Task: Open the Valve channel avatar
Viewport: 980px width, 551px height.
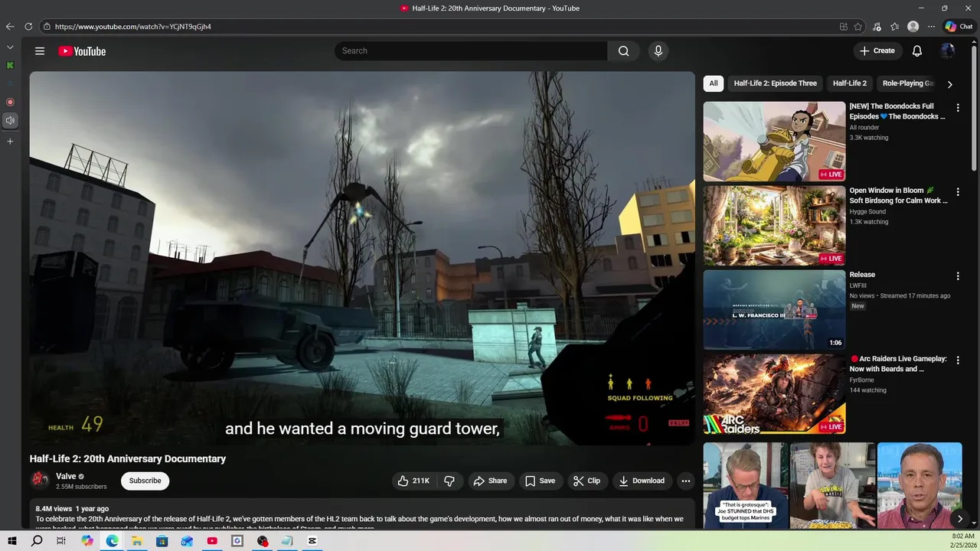Action: tap(40, 481)
